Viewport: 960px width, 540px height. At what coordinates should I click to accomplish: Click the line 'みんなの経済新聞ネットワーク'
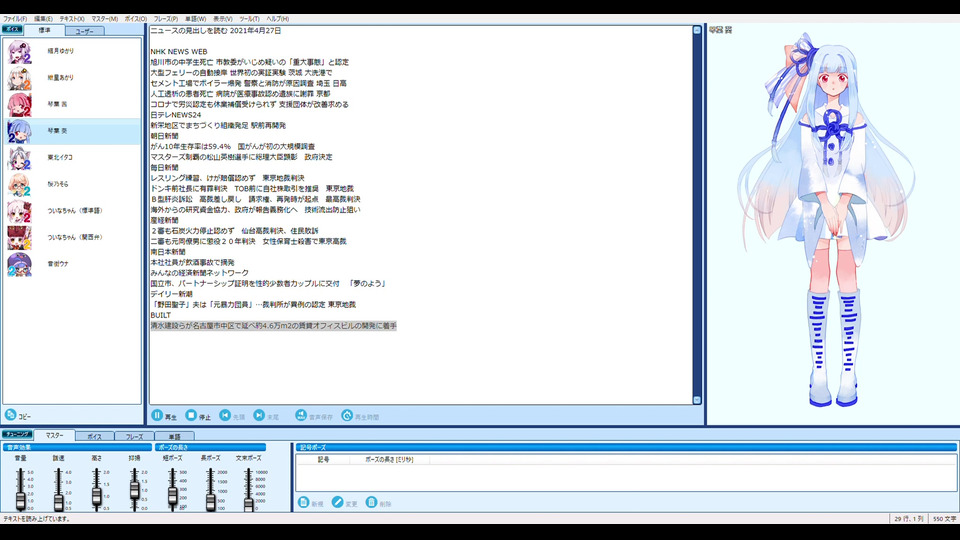[x=200, y=272]
